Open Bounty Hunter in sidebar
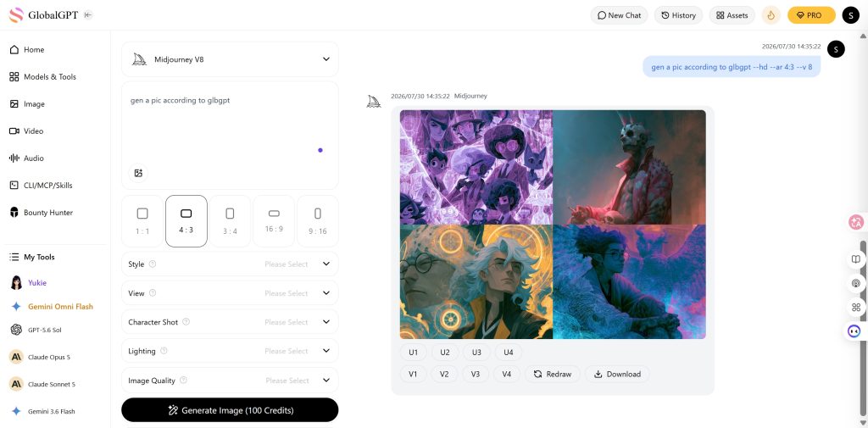The height and width of the screenshot is (428, 868). click(x=41, y=212)
